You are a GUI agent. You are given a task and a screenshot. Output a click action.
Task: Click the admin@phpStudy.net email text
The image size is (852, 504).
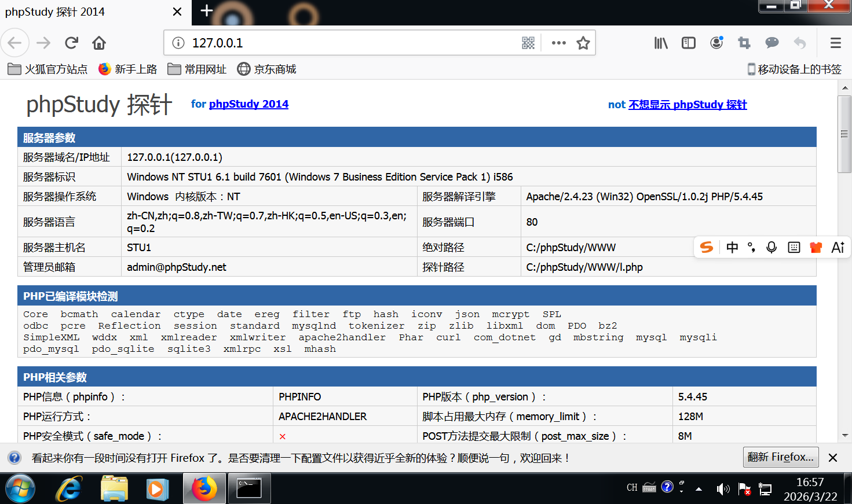(177, 267)
